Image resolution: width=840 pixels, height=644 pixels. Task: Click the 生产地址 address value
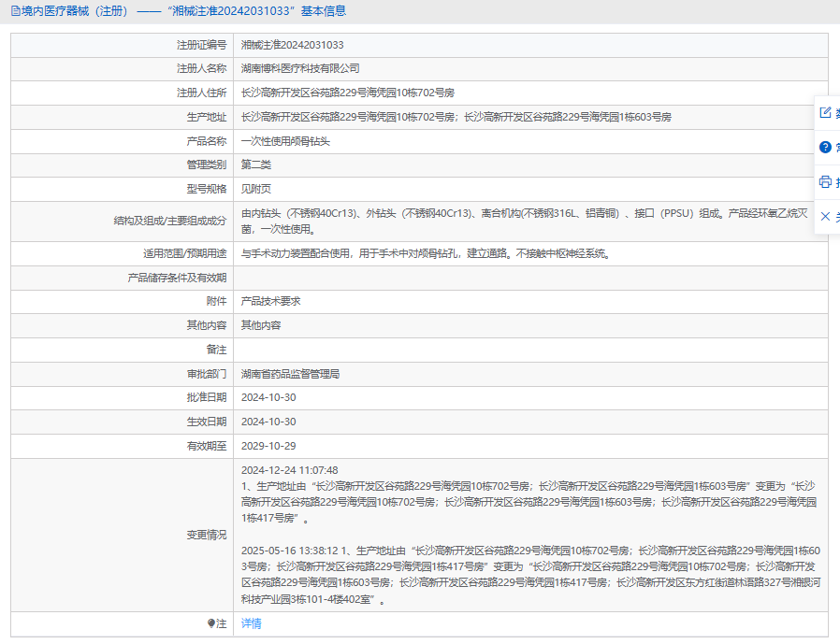456,117
